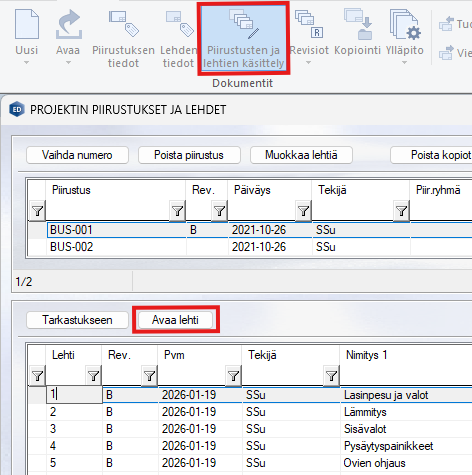Select Piirustusten ja lehtien käsittely tool
The image size is (472, 475).
(244, 37)
